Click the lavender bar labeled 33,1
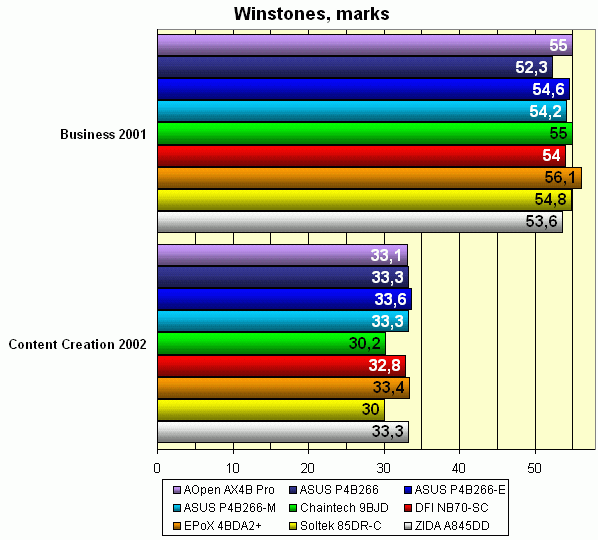Screen dimensions: 598x540 [283, 255]
